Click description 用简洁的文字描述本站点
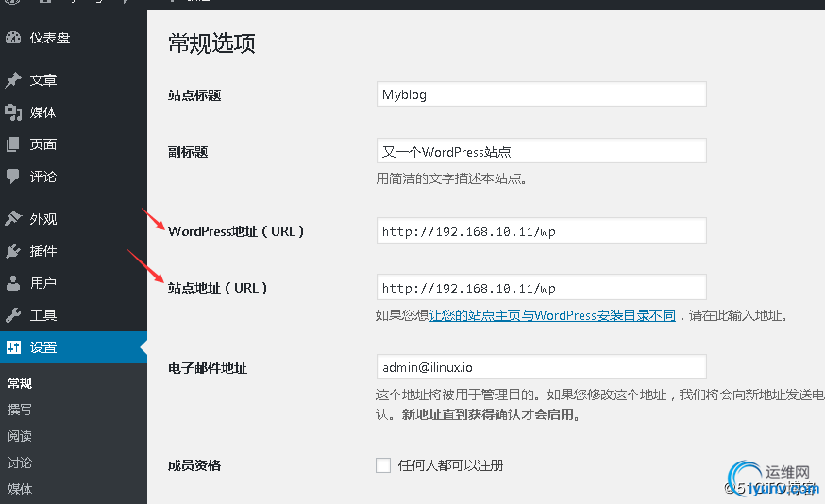 [451, 179]
